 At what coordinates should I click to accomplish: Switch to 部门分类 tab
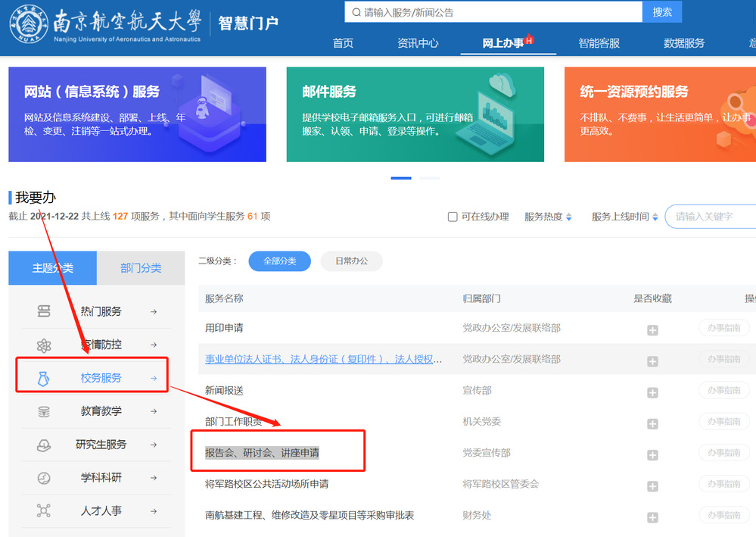[x=141, y=268]
